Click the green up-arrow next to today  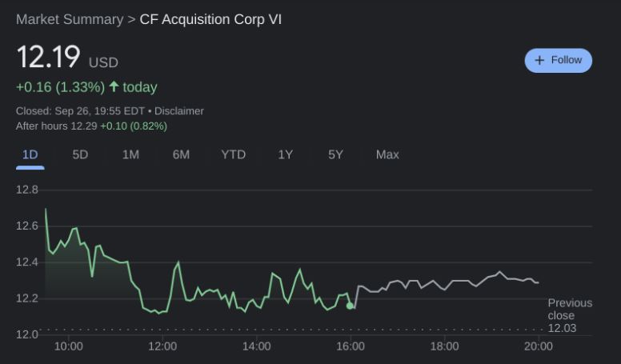coord(114,86)
